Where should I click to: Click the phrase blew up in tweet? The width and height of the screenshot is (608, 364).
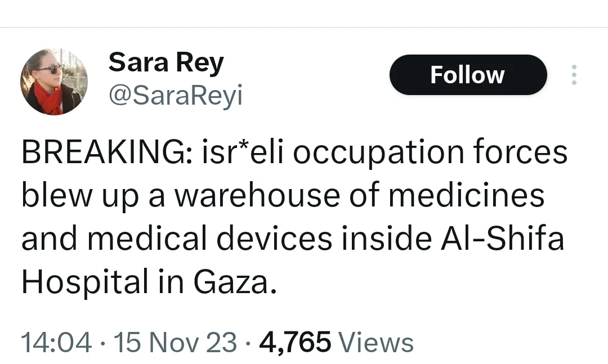point(81,196)
